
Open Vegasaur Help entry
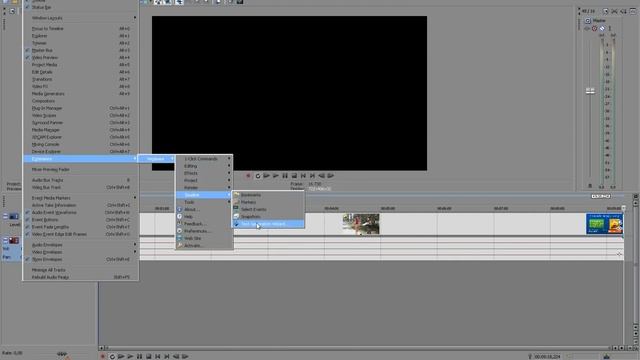click(x=204, y=217)
